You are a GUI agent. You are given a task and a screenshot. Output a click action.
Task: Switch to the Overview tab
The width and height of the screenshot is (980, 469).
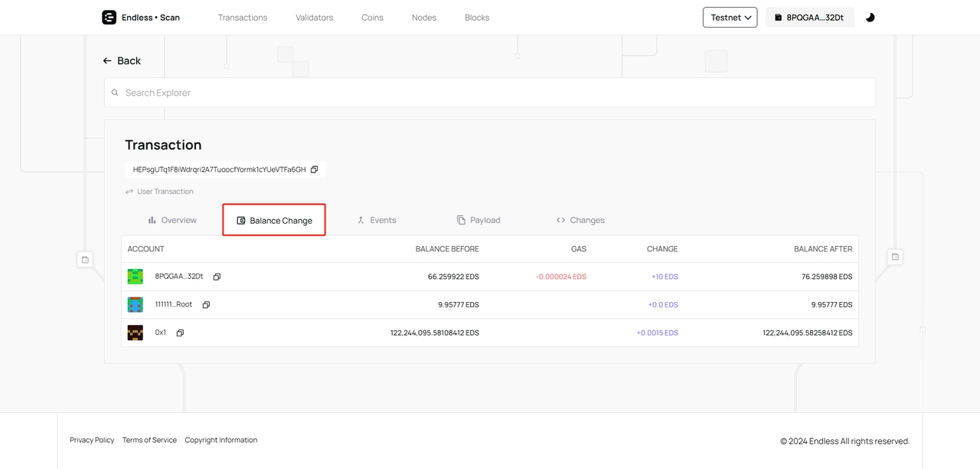coord(172,220)
